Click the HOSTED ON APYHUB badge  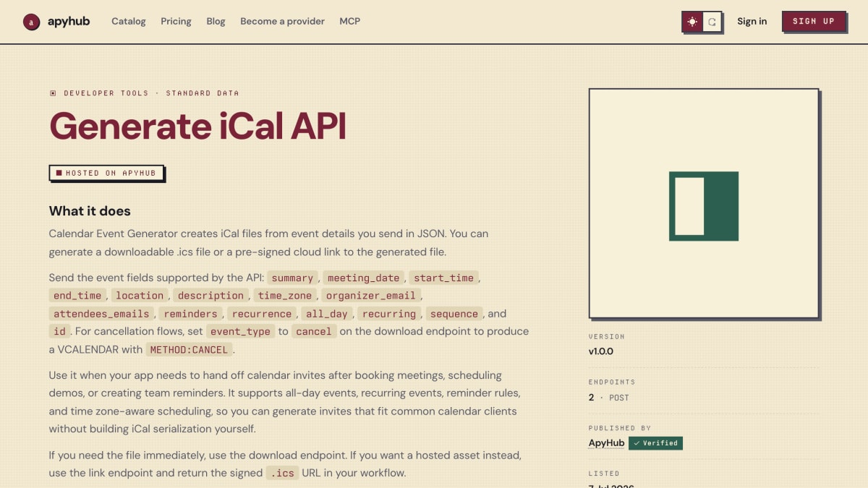pyautogui.click(x=106, y=173)
